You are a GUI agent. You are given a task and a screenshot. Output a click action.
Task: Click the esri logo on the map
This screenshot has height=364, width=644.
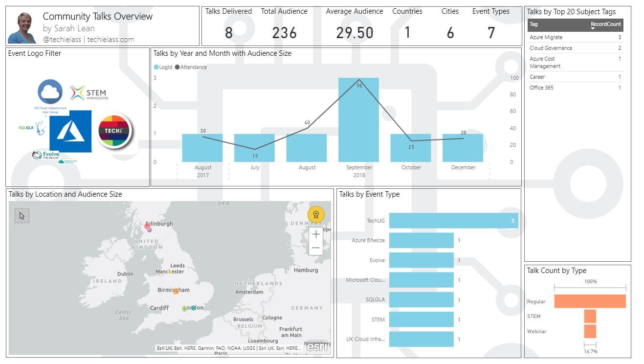coord(316,346)
